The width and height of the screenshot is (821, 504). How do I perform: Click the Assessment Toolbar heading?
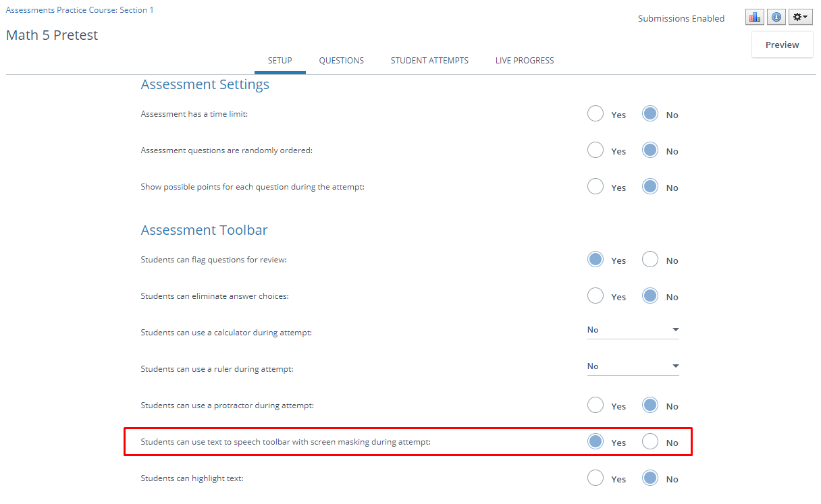[204, 230]
